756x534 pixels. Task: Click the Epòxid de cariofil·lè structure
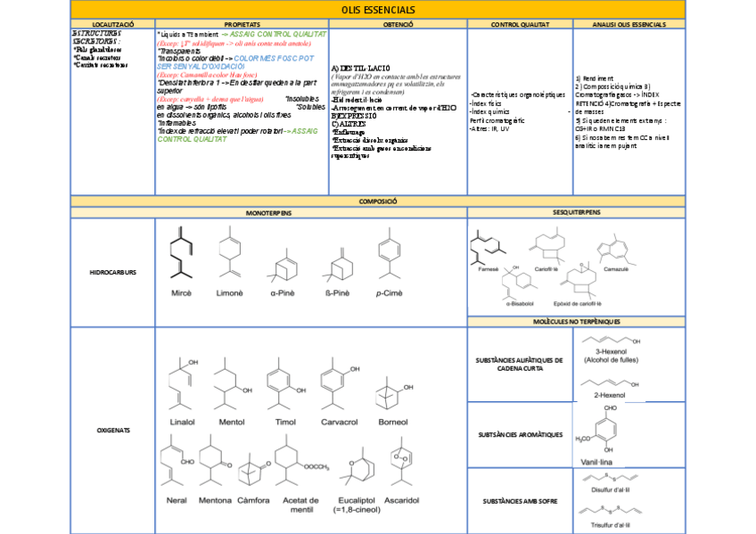[577, 281]
